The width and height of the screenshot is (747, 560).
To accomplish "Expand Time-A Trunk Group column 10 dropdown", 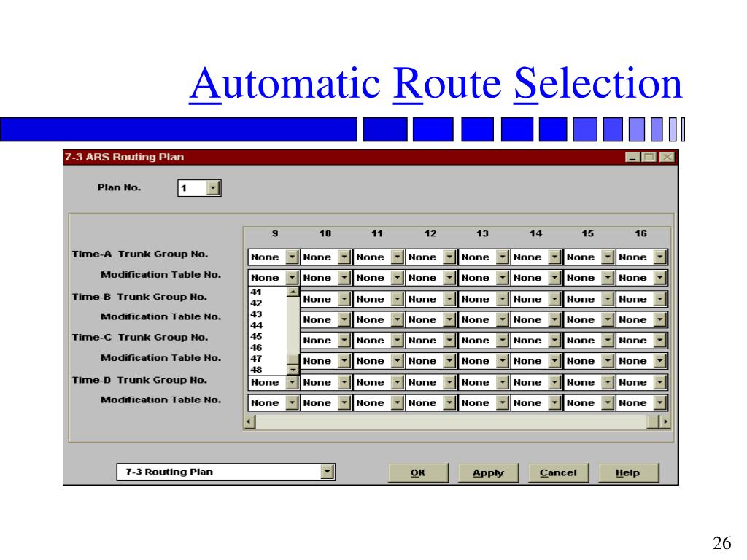I will (344, 257).
